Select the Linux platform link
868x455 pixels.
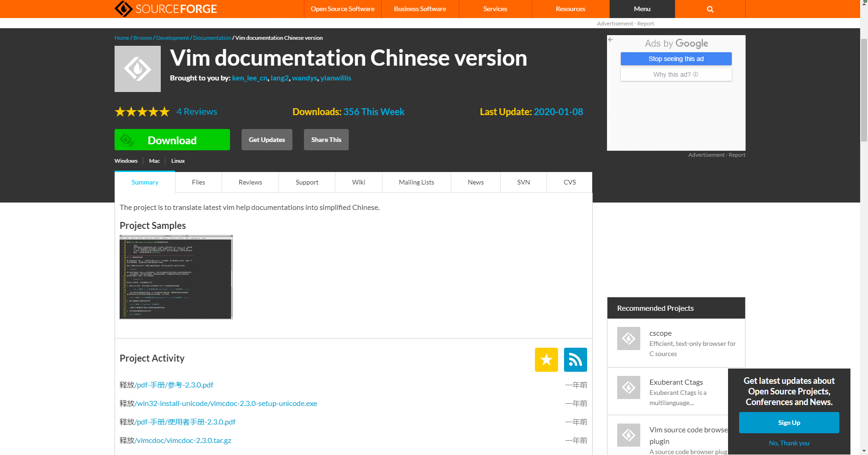[x=178, y=161]
